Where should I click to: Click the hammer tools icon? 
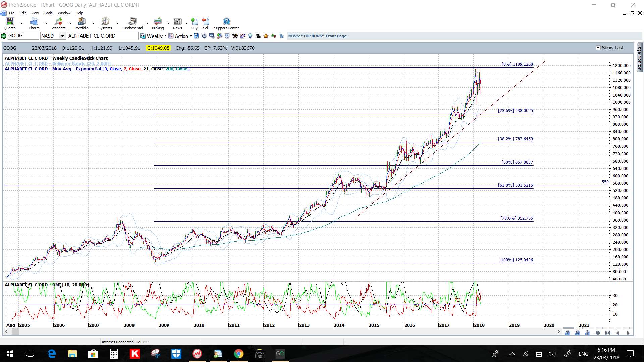235,36
